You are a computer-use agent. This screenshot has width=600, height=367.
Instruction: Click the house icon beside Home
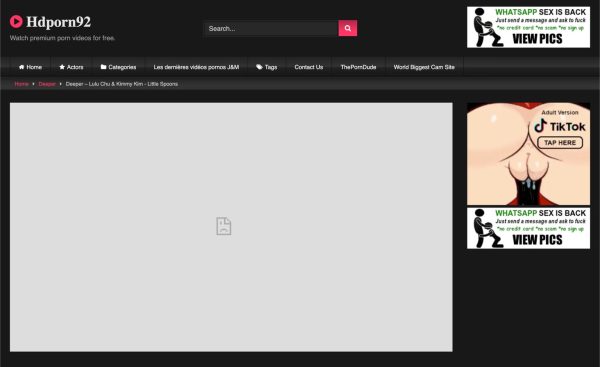[x=21, y=67]
